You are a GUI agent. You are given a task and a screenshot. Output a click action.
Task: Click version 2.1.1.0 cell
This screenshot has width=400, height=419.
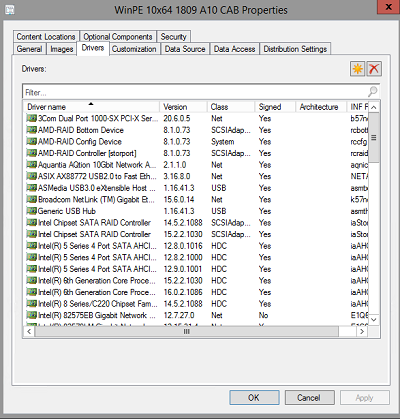(x=175, y=165)
